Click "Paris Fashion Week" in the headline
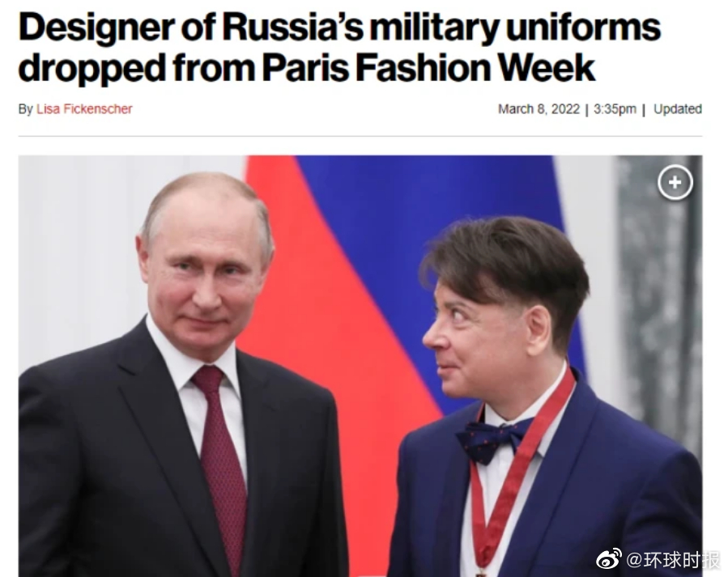The height and width of the screenshot is (577, 728). 428,68
